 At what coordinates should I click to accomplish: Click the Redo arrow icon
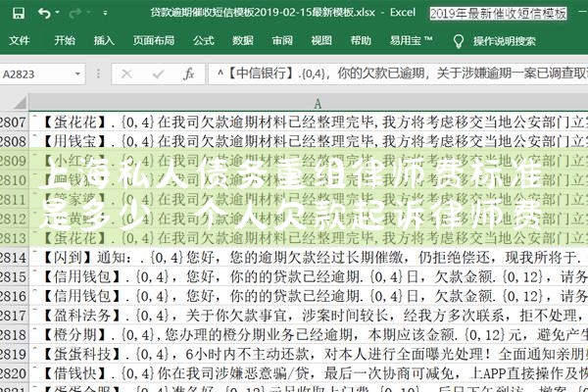coord(75,14)
